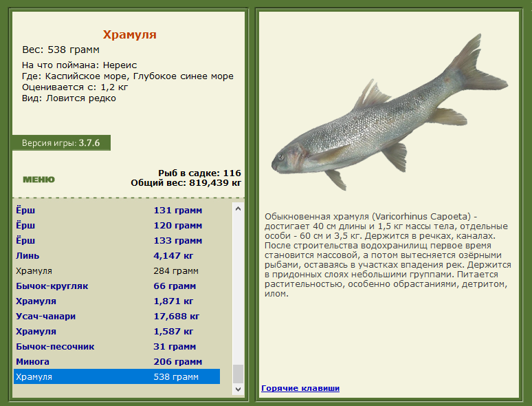Viewport: 532px width, 406px height.
Task: Select the Линь 4,147 кг row
Action: coord(117,255)
